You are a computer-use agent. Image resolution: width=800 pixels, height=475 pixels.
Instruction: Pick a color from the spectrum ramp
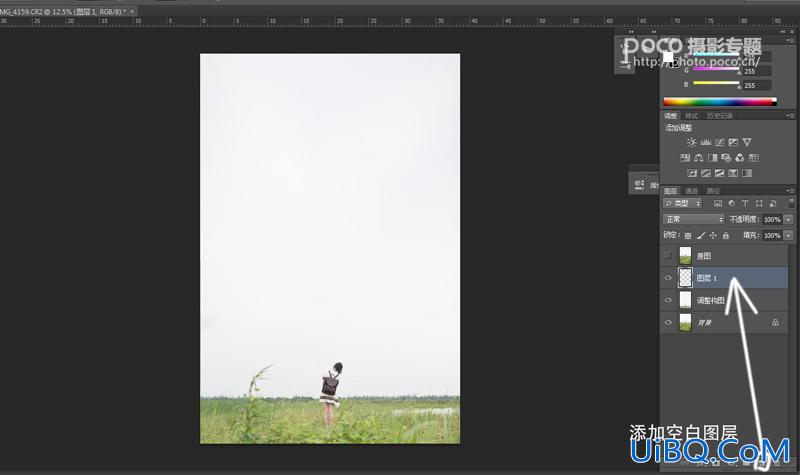tap(720, 102)
